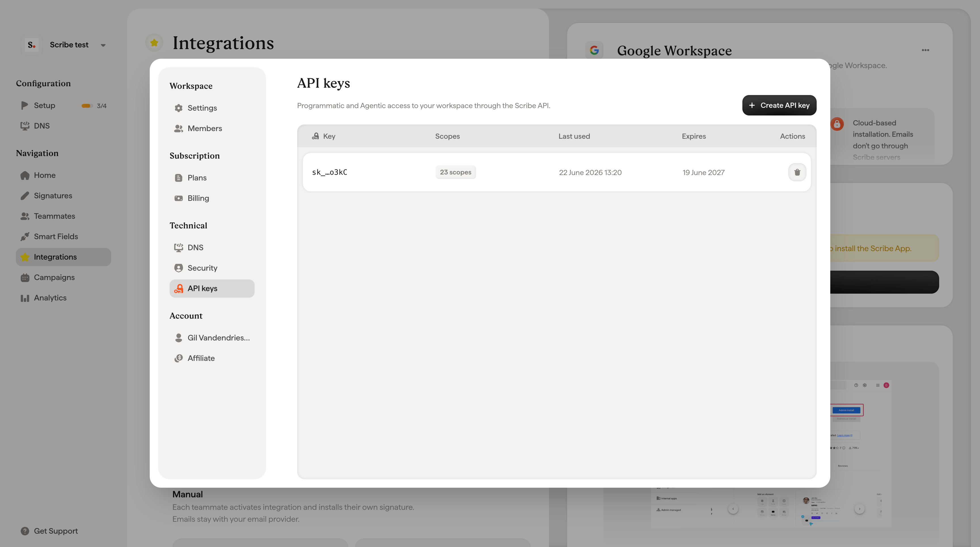Click the Setup 3/4 progress bar
The image size is (980, 547).
[x=87, y=106]
